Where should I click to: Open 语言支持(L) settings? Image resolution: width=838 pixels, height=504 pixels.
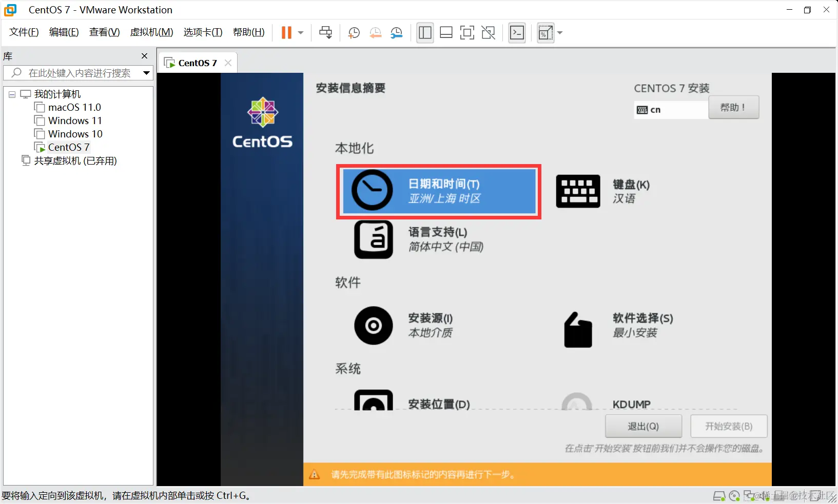click(x=419, y=239)
